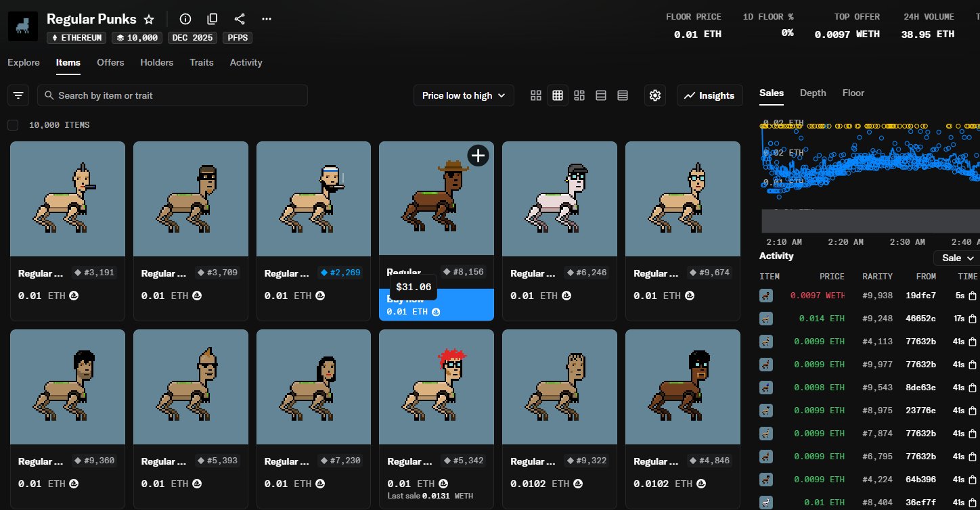Screen dimensions: 980x510
Task: Click the clipboard icon on the #4,113 activity row
Action: [x=973, y=342]
